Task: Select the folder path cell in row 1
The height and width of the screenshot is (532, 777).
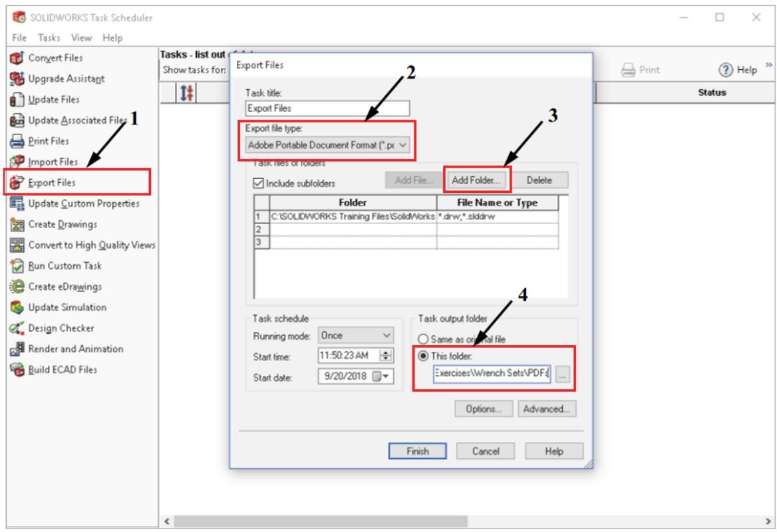Action: (353, 217)
